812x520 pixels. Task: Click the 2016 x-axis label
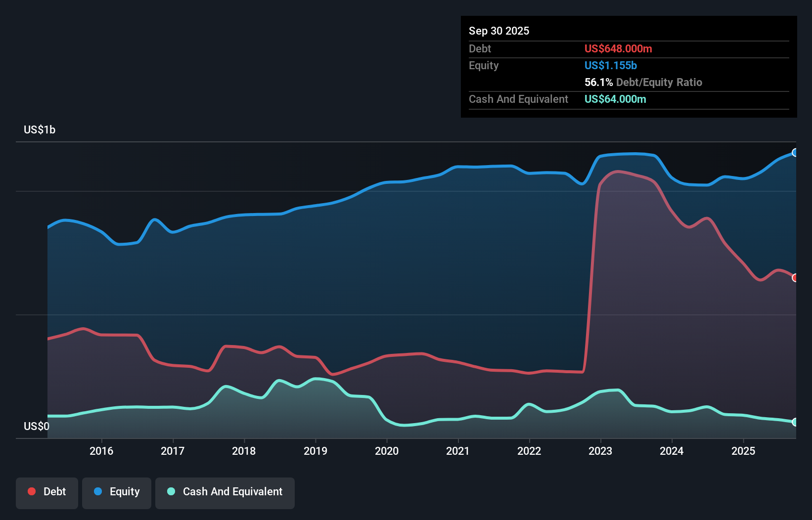[101, 451]
